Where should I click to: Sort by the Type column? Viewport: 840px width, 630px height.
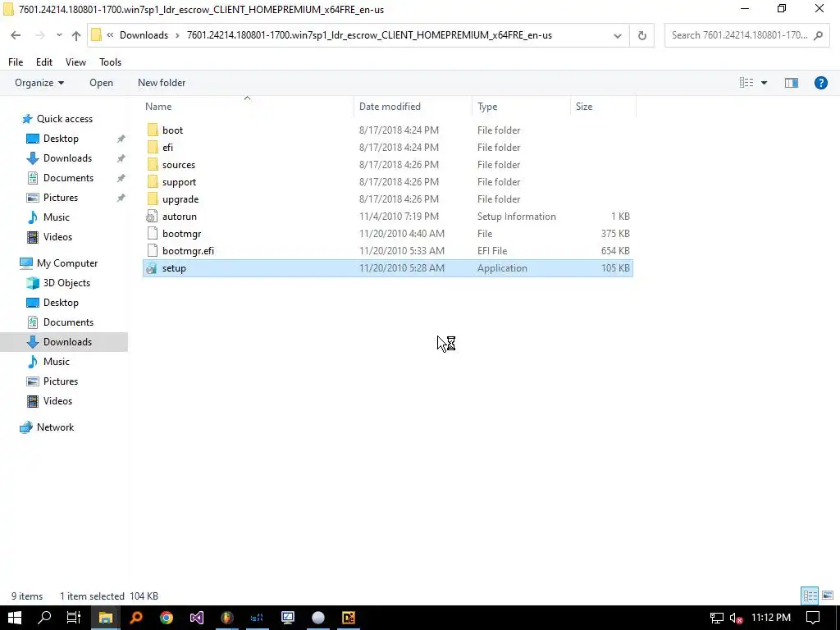(521, 106)
